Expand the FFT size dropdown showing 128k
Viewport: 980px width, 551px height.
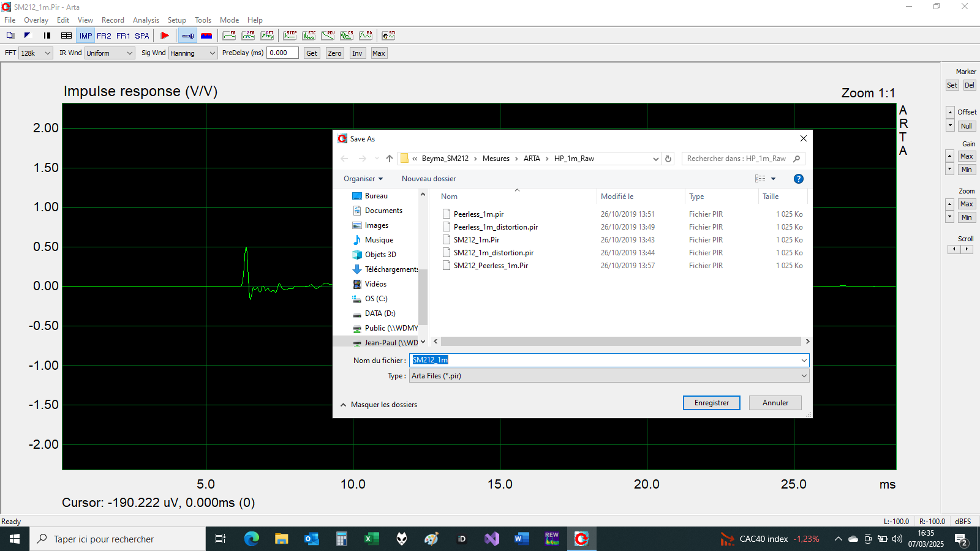36,53
